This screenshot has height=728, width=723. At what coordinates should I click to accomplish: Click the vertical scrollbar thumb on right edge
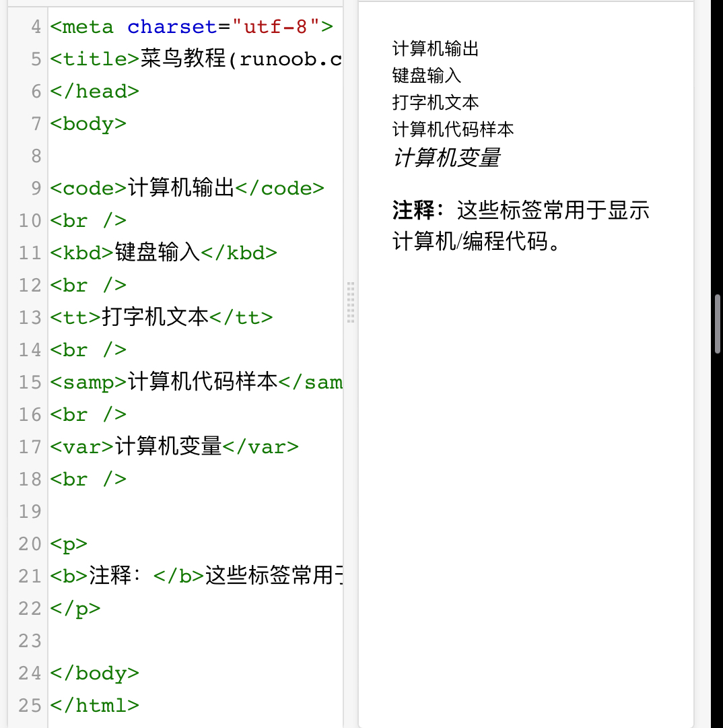pos(718,324)
